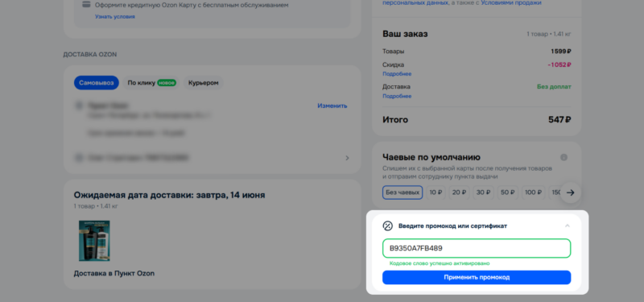
Task: Open персональных данных link
Action: [415, 3]
